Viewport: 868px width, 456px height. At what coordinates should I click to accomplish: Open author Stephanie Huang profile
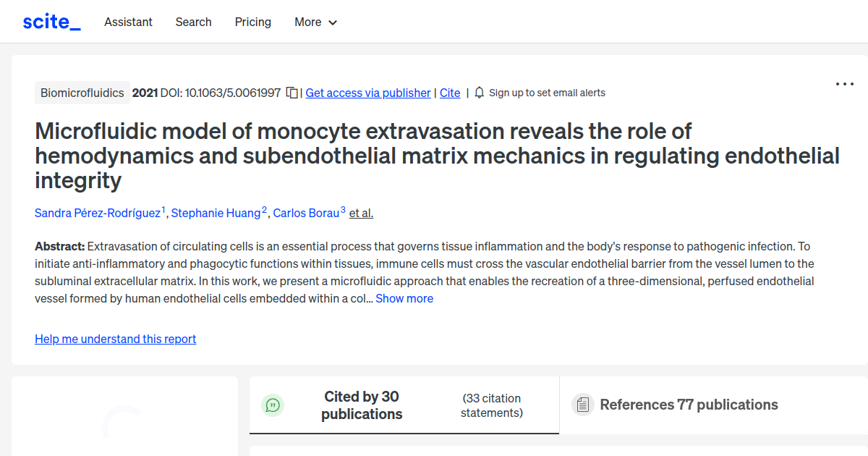216,213
